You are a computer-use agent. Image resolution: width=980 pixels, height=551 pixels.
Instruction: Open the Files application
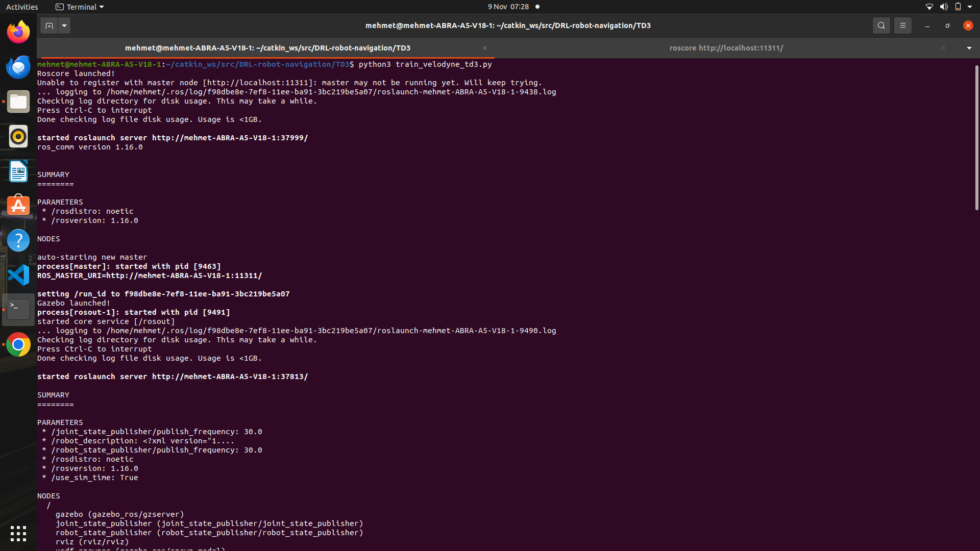[18, 102]
